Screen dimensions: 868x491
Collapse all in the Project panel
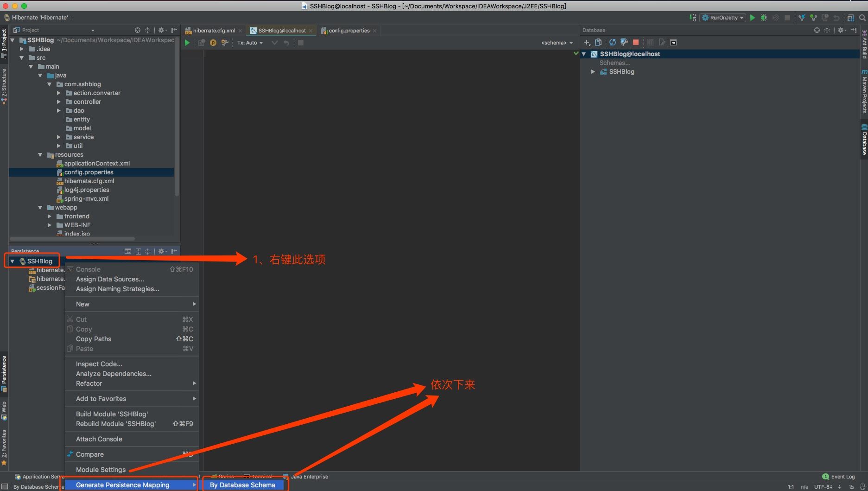click(148, 30)
